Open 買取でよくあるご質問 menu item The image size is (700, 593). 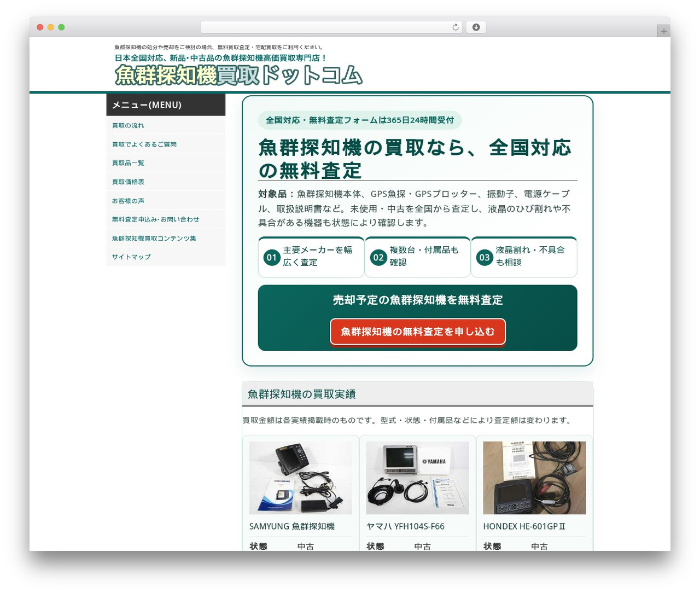166,144
